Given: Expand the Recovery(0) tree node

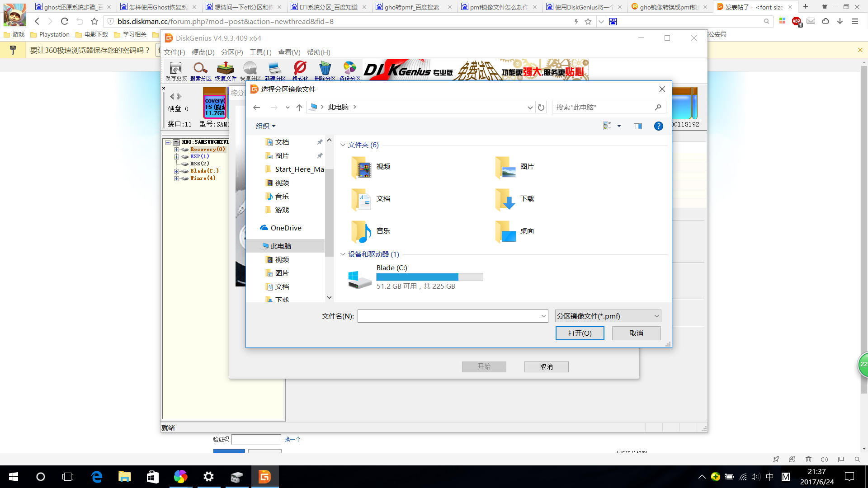Looking at the screenshot, I should coord(176,149).
